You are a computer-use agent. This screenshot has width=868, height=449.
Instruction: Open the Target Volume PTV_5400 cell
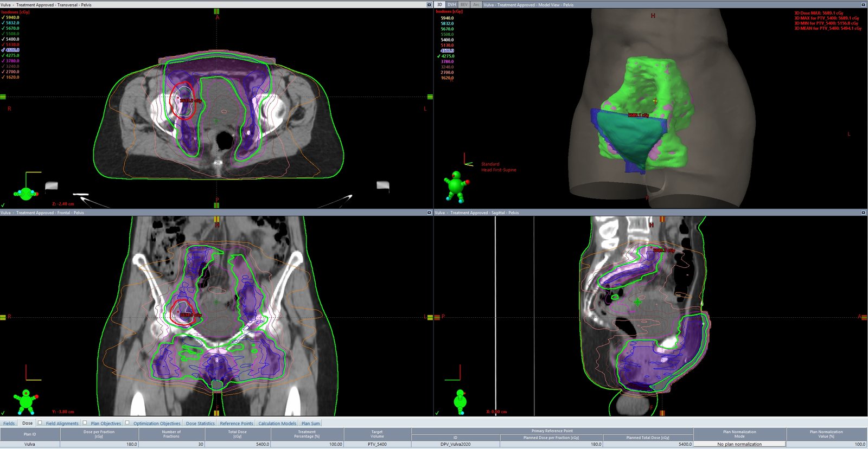pyautogui.click(x=377, y=444)
